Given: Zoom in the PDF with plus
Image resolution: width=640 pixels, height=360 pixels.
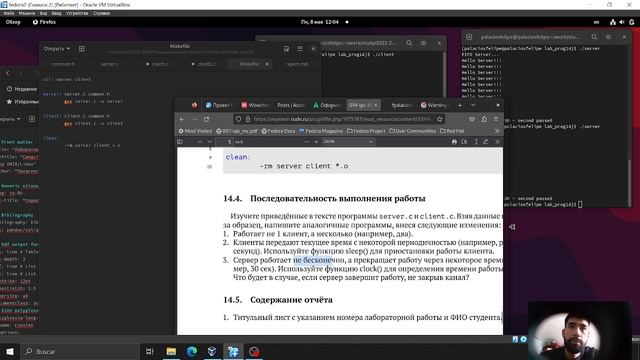Looking at the screenshot, I should (316, 142).
